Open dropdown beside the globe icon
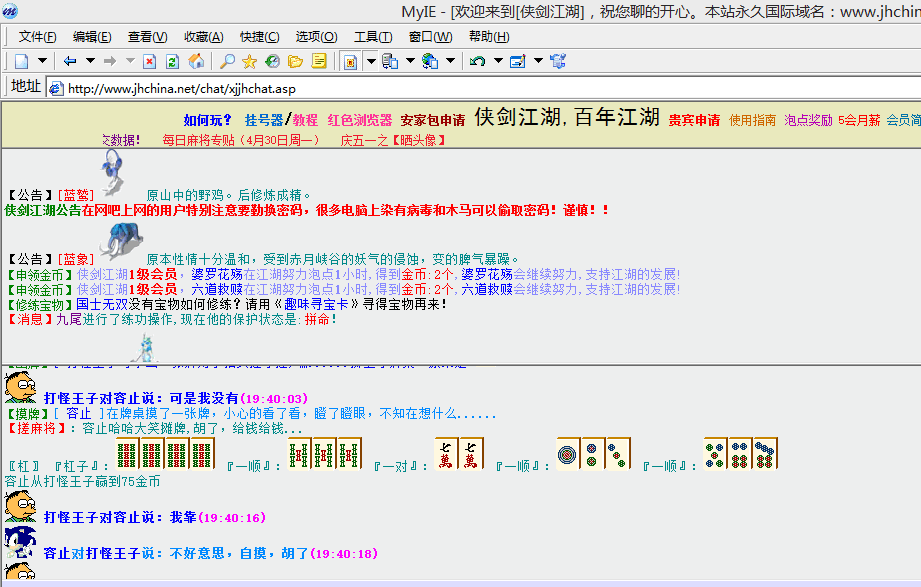This screenshot has height=587, width=921. click(451, 61)
